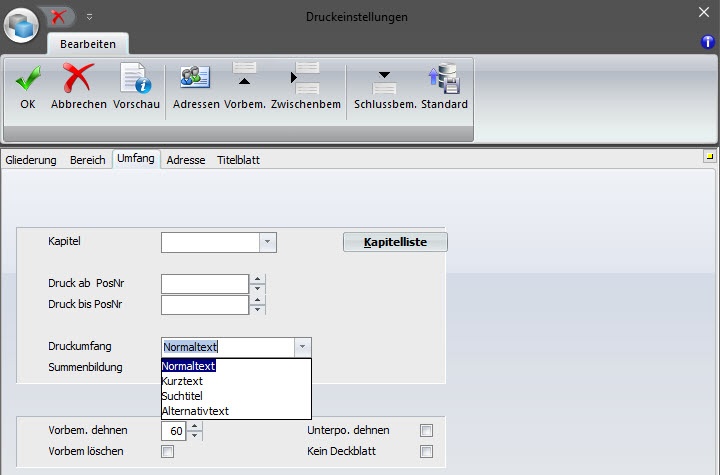
Task: Open the quick access customize arrow
Action: coord(90,17)
